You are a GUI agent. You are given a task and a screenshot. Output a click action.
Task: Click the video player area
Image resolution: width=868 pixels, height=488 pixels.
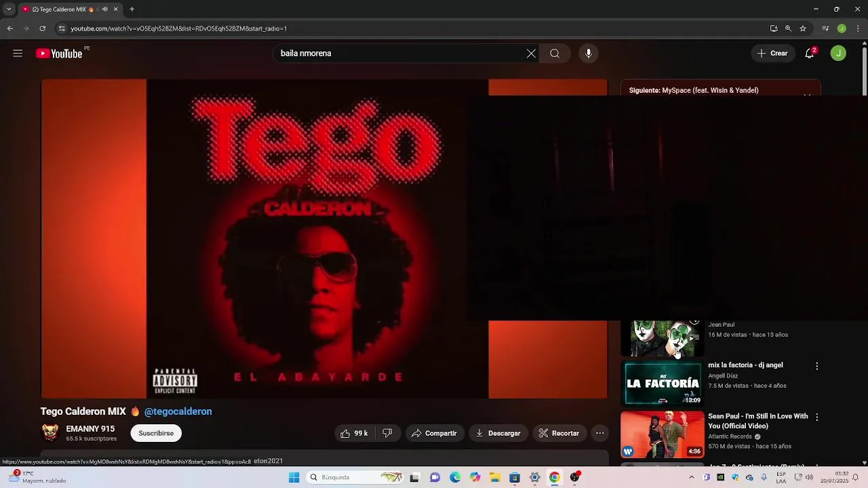(x=324, y=239)
